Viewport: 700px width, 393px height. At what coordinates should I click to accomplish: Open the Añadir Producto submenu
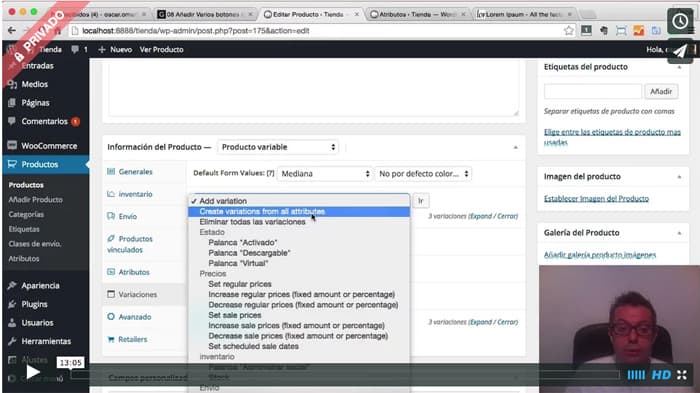click(x=36, y=200)
